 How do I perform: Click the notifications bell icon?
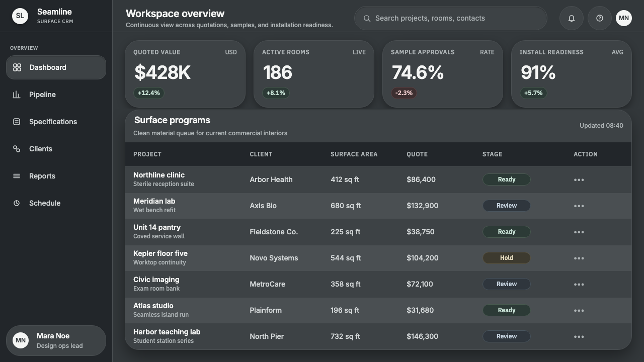click(x=572, y=18)
